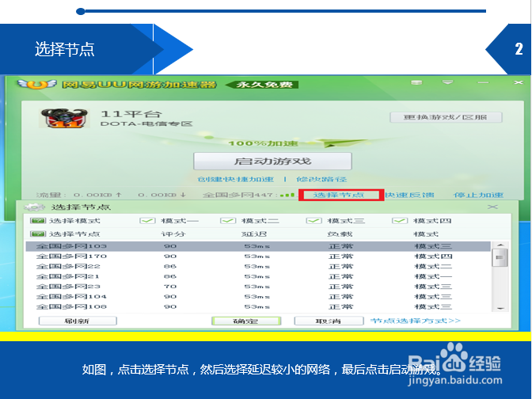Click the 取消 button

pos(329,321)
